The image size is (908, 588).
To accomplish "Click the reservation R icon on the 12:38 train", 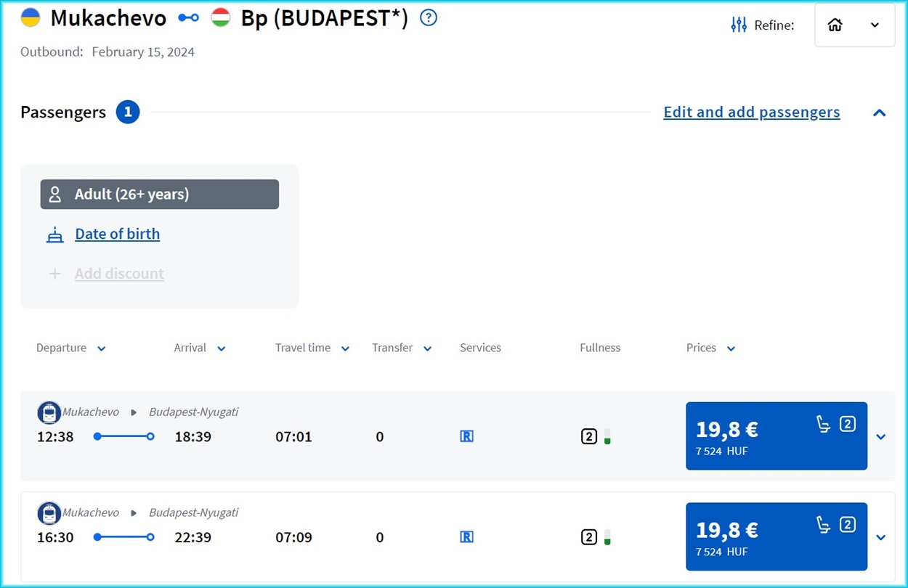I will pyautogui.click(x=467, y=436).
